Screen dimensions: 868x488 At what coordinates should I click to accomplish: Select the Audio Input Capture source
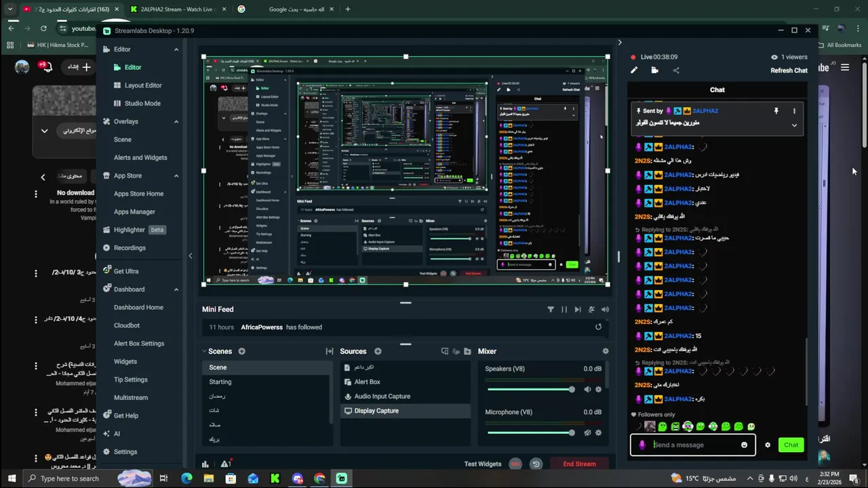click(406, 396)
